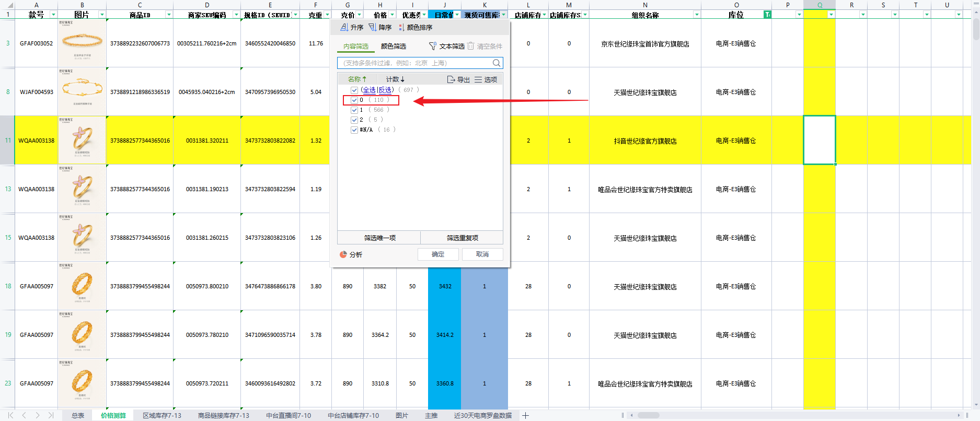
Task: Open the active filter on 库位 column
Action: pos(767,15)
